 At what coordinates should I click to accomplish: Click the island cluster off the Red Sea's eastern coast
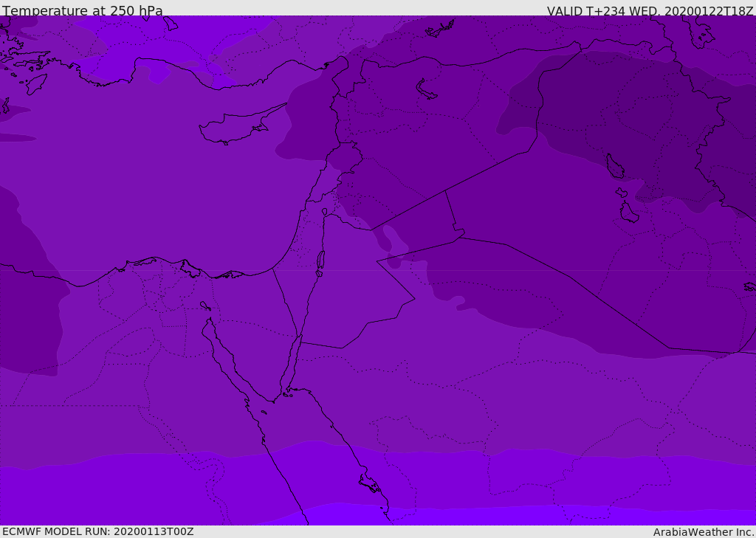pos(369,483)
